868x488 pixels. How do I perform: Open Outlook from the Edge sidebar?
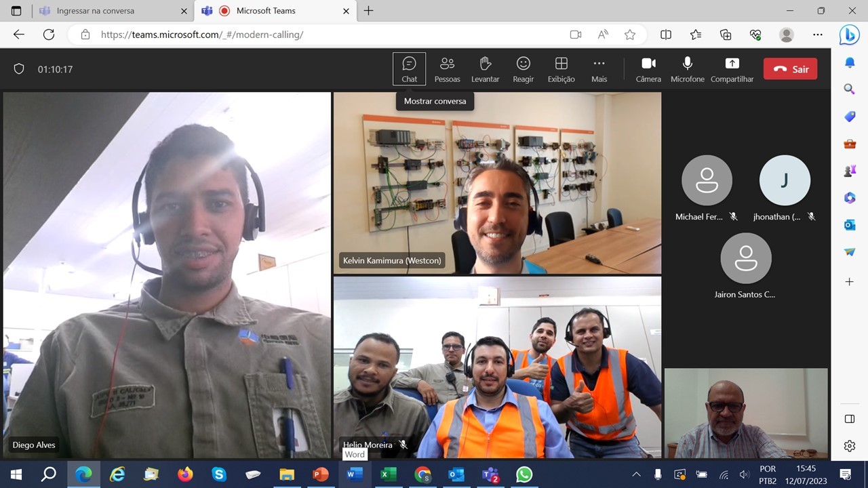click(850, 225)
